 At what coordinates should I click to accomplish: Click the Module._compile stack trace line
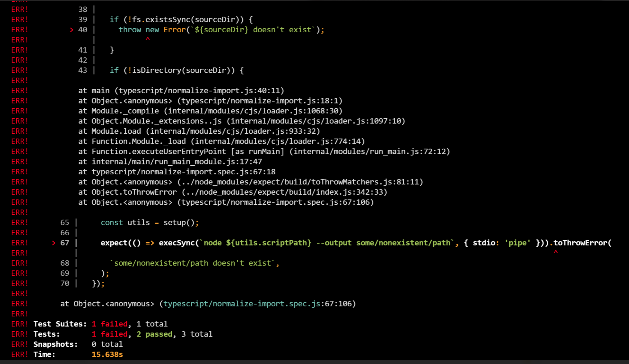click(210, 111)
